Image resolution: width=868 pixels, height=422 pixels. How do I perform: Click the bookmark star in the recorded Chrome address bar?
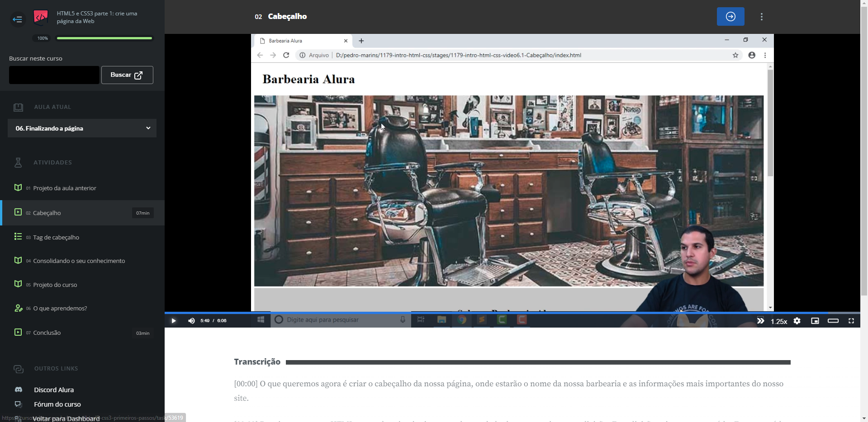click(x=735, y=55)
